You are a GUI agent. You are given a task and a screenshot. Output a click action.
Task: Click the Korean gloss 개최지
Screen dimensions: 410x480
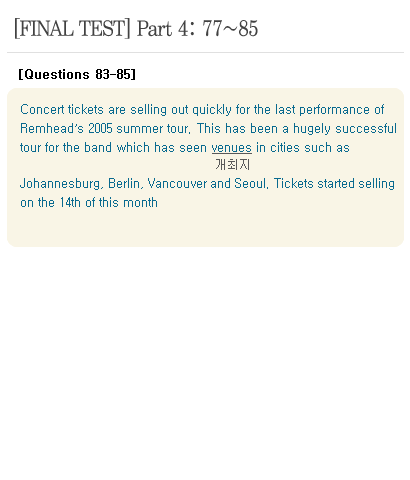(233, 165)
